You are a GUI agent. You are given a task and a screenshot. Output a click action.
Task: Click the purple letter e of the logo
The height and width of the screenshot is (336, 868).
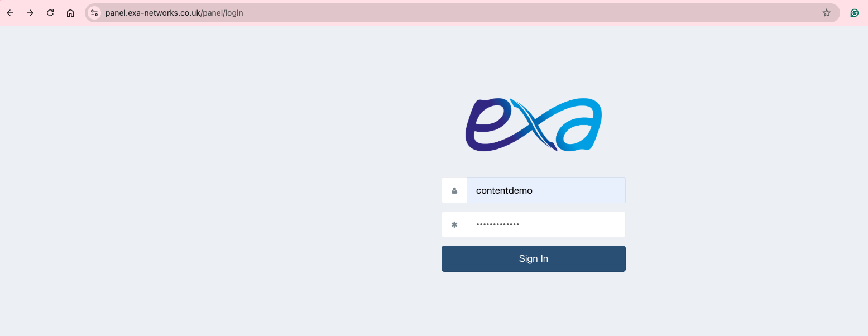point(486,125)
